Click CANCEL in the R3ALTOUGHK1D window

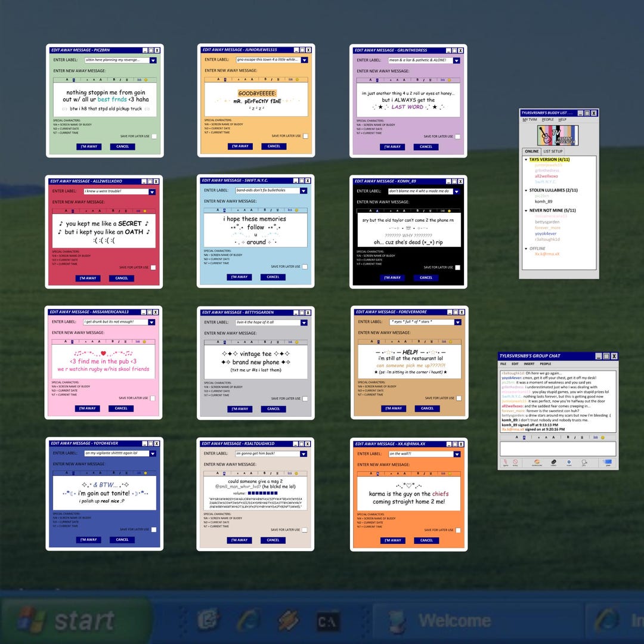[x=273, y=540]
